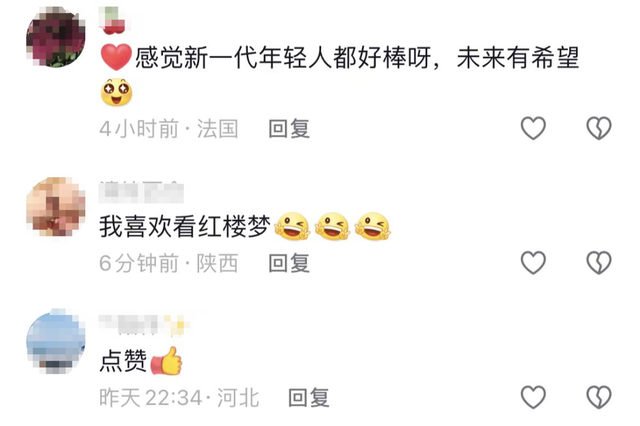Open the second commenter's blurred username
This screenshot has height=426, width=640.
click(x=141, y=191)
